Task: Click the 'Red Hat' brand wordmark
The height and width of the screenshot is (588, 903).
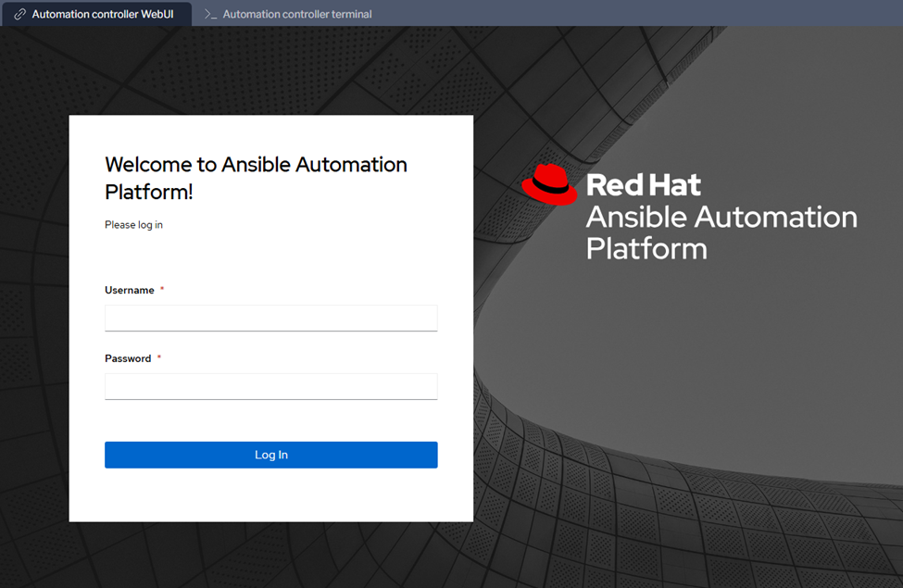Action: (644, 185)
